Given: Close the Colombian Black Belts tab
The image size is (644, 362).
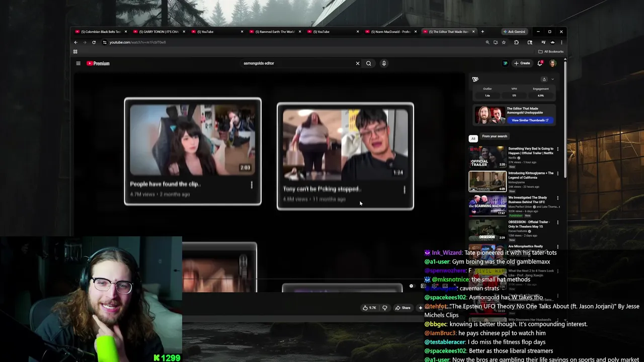Looking at the screenshot, I should pyautogui.click(x=126, y=32).
